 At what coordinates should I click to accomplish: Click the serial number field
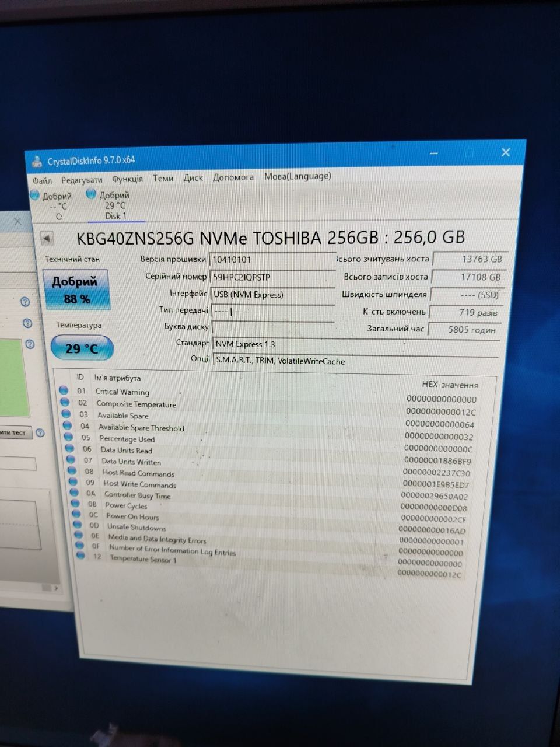(272, 277)
